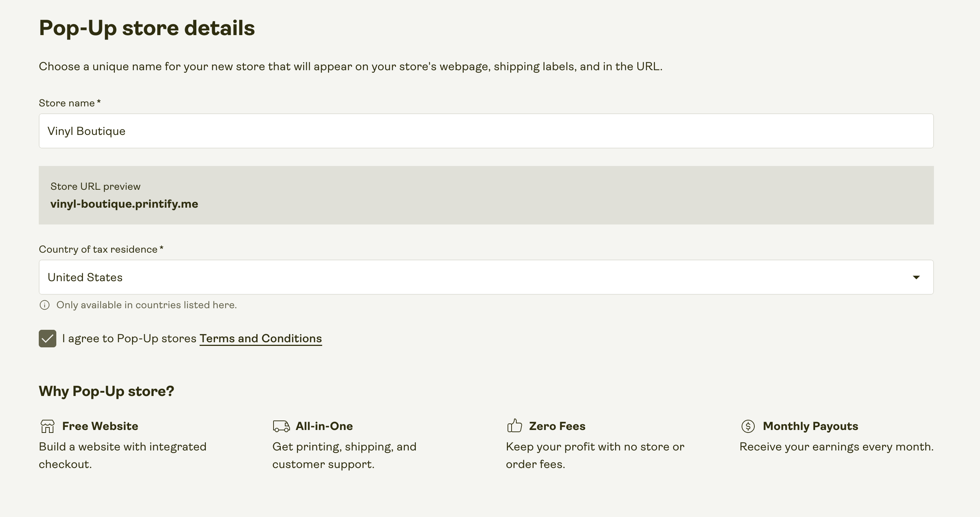Select the dropdown chevron on the country field
This screenshot has width=980, height=517.
pyautogui.click(x=916, y=277)
